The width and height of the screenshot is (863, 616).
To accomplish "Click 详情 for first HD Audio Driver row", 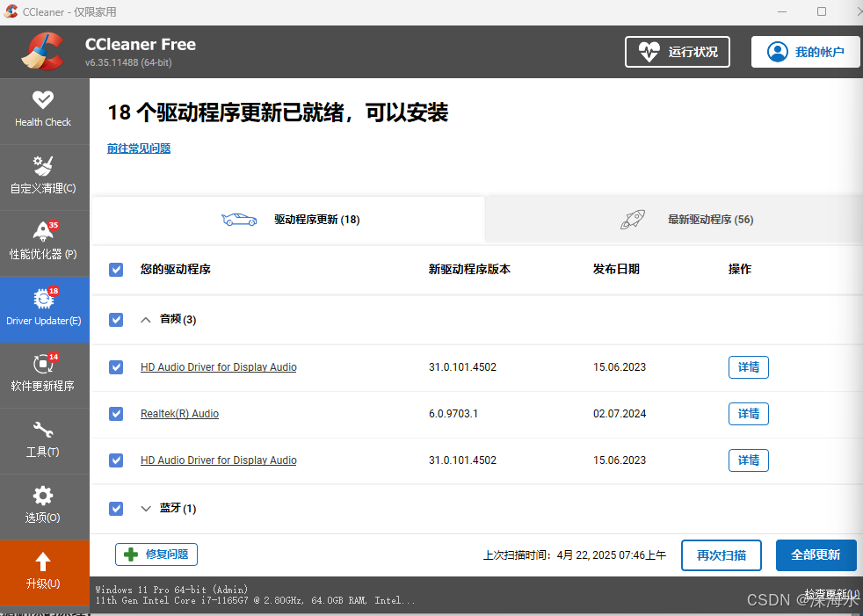I will 749,367.
